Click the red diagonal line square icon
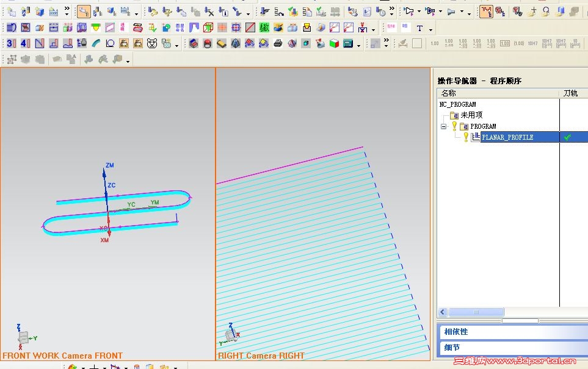588x369 pixels. coord(250,27)
